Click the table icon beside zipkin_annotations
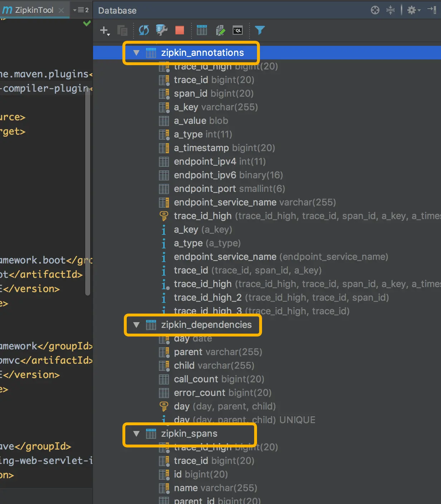441x504 pixels. [x=151, y=53]
